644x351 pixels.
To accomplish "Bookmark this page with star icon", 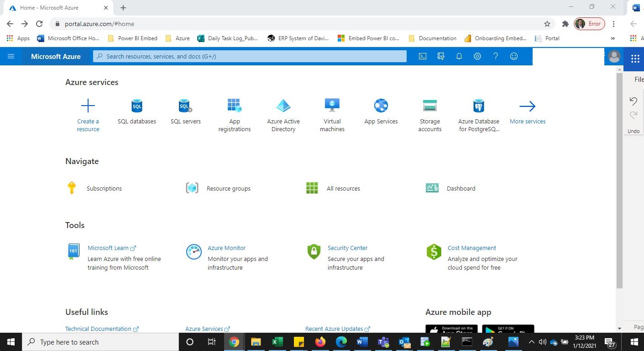I will (x=547, y=24).
